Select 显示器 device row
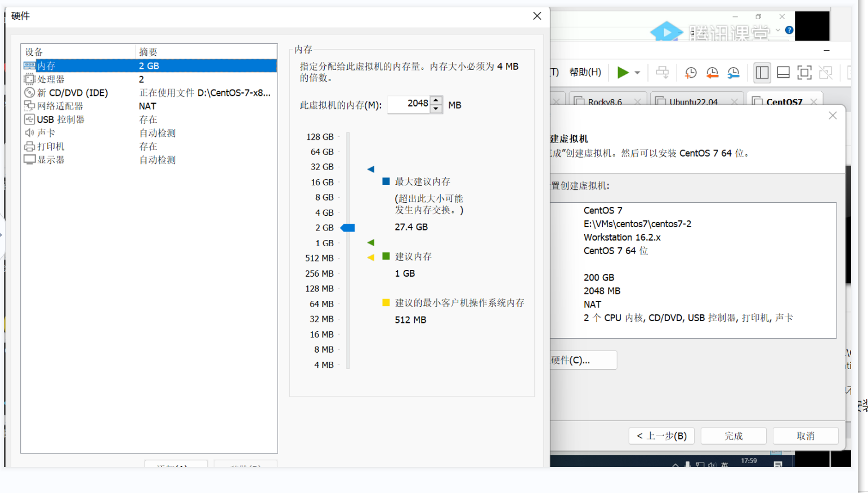868x493 pixels. click(149, 160)
